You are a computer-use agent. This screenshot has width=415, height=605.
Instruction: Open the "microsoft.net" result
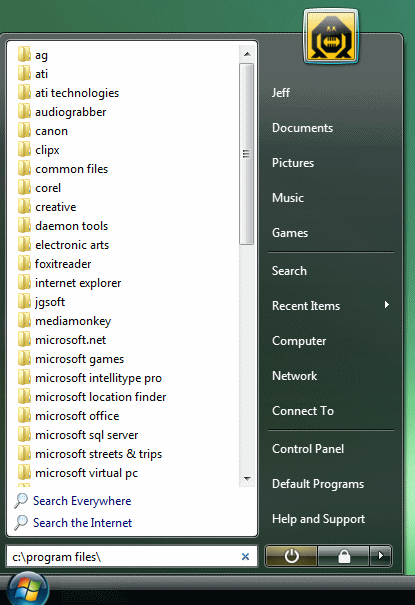click(71, 340)
